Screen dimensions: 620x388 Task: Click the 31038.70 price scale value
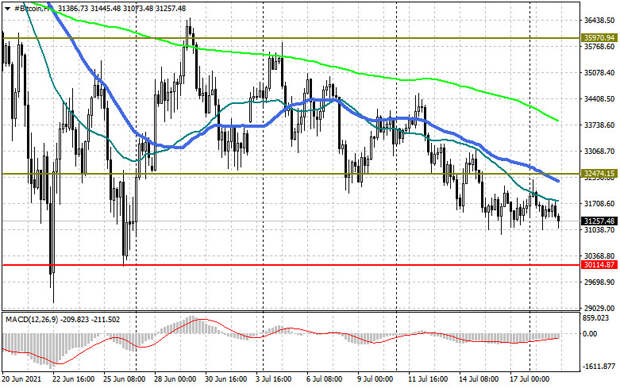(599, 230)
